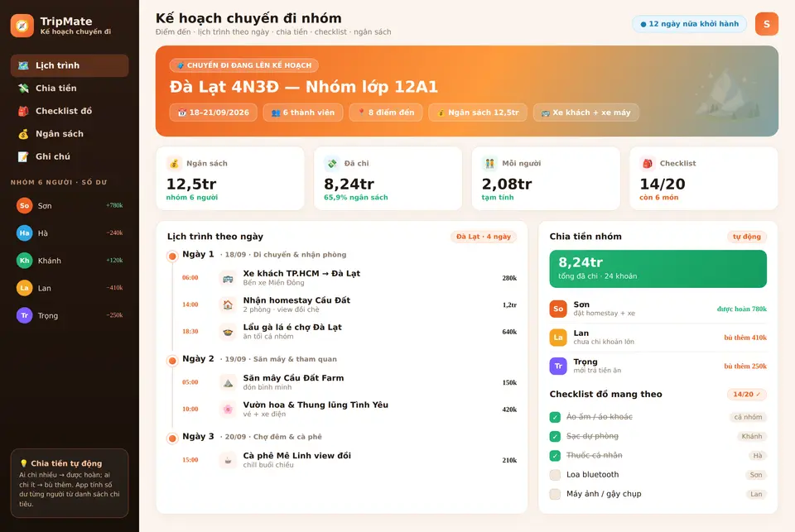Go to Chia tiền in sidebar

[x=70, y=89]
